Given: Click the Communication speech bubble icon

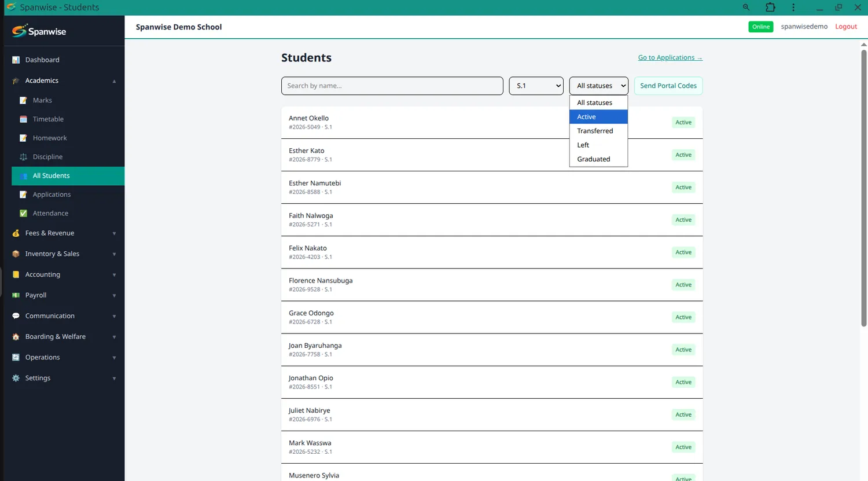Looking at the screenshot, I should (x=16, y=316).
